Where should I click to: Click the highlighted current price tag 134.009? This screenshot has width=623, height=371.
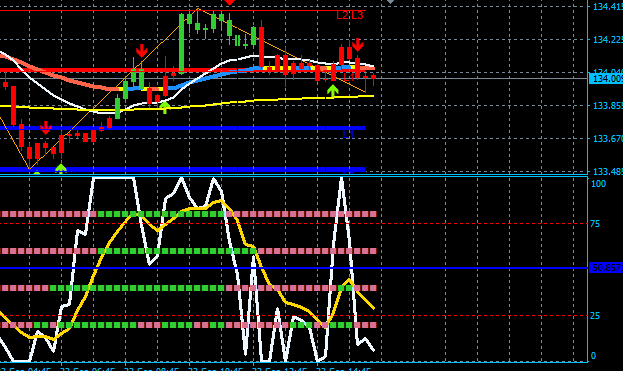point(607,79)
